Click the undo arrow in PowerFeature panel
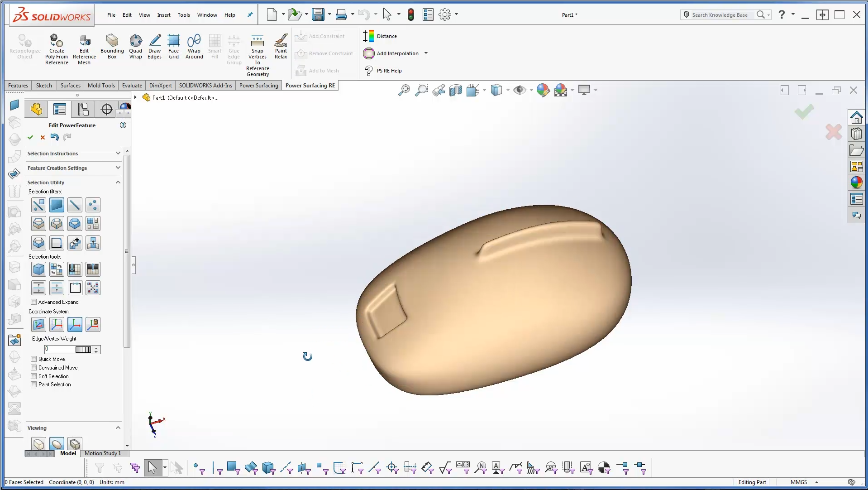Image resolution: width=868 pixels, height=490 pixels. coord(55,137)
